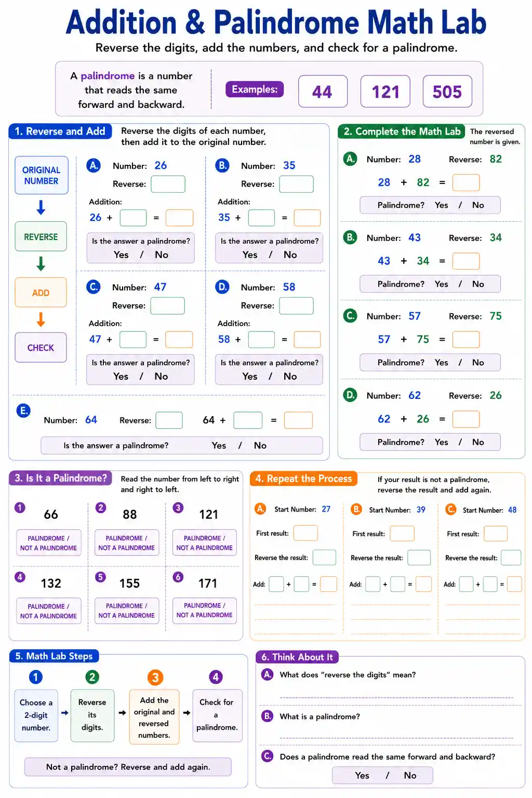Select Yes for the palindrome question under number 26
532x798 pixels.
tap(121, 255)
